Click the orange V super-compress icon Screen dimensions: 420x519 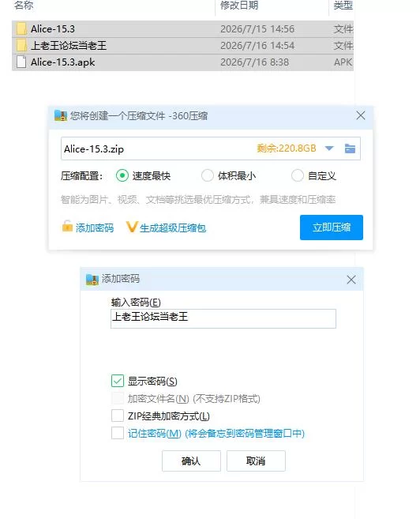(131, 227)
